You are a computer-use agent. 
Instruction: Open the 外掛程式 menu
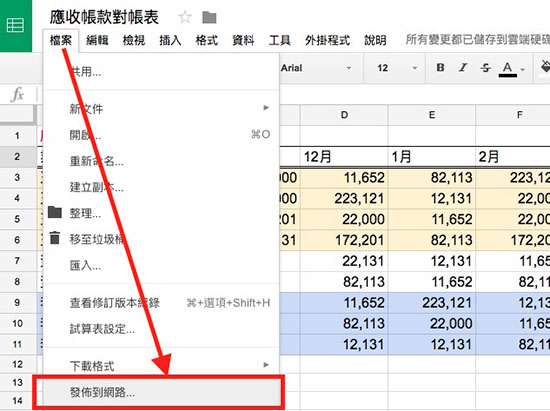click(x=327, y=40)
